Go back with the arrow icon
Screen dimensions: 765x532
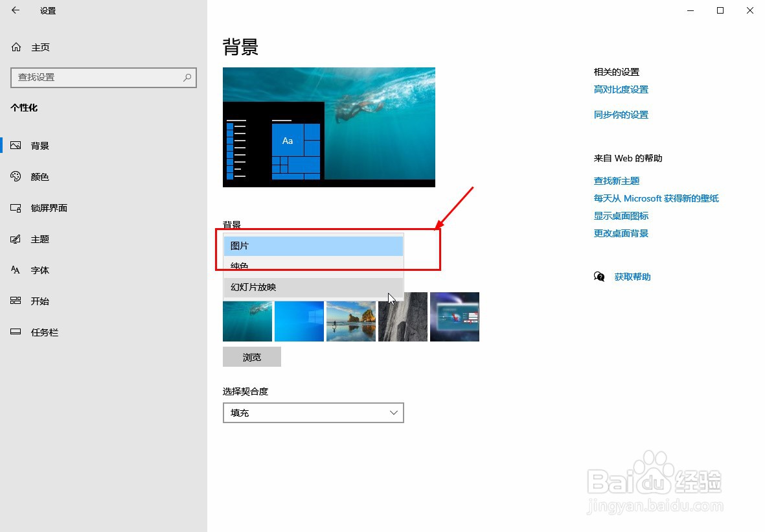point(16,10)
